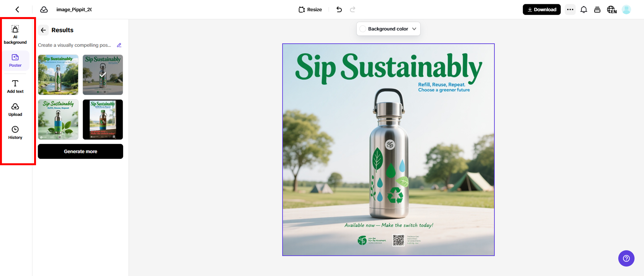Select the Poster tool in sidebar

click(x=15, y=61)
